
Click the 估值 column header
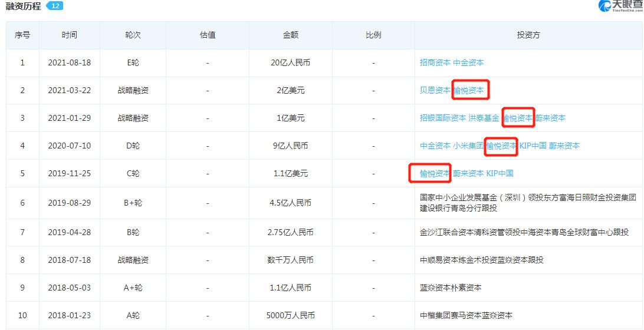pos(208,35)
